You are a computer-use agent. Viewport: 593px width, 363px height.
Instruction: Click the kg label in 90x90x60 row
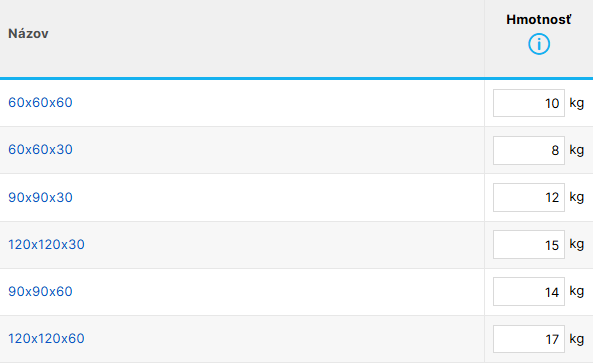pyautogui.click(x=577, y=291)
